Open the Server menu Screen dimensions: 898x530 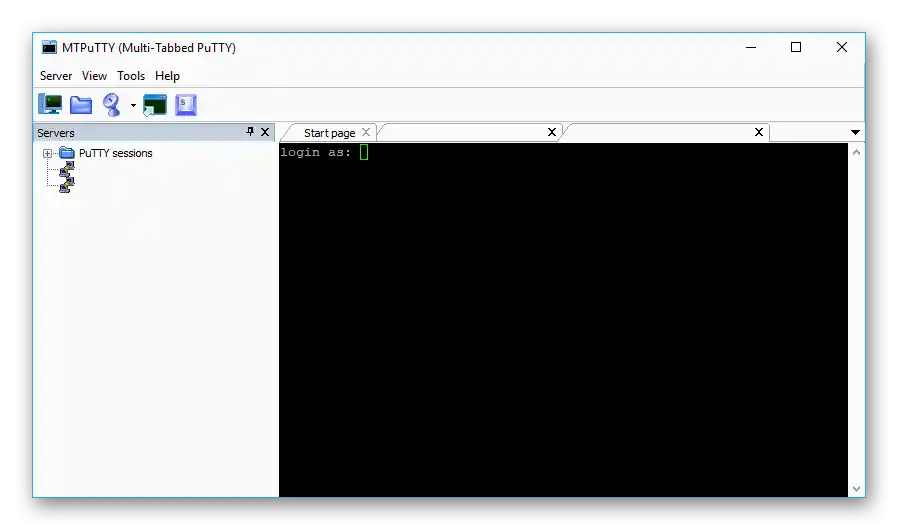coord(56,76)
